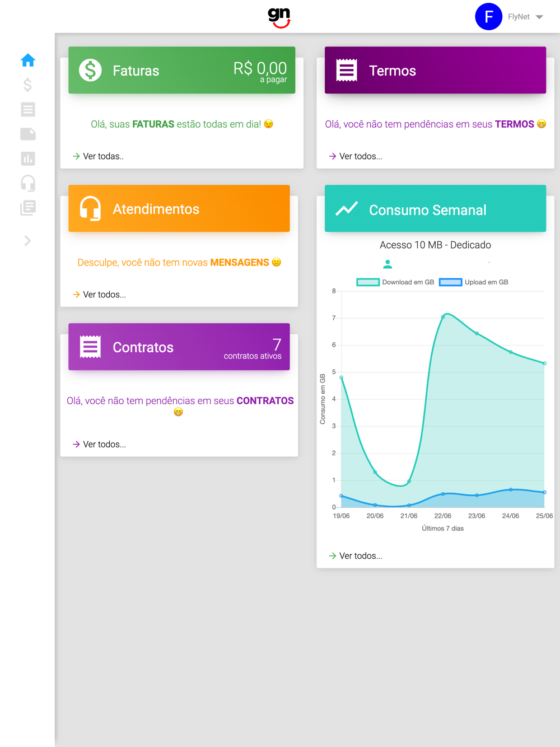
Task: Click the arrow icon beside Contratos "Ver todos..."
Action: pyautogui.click(x=76, y=444)
